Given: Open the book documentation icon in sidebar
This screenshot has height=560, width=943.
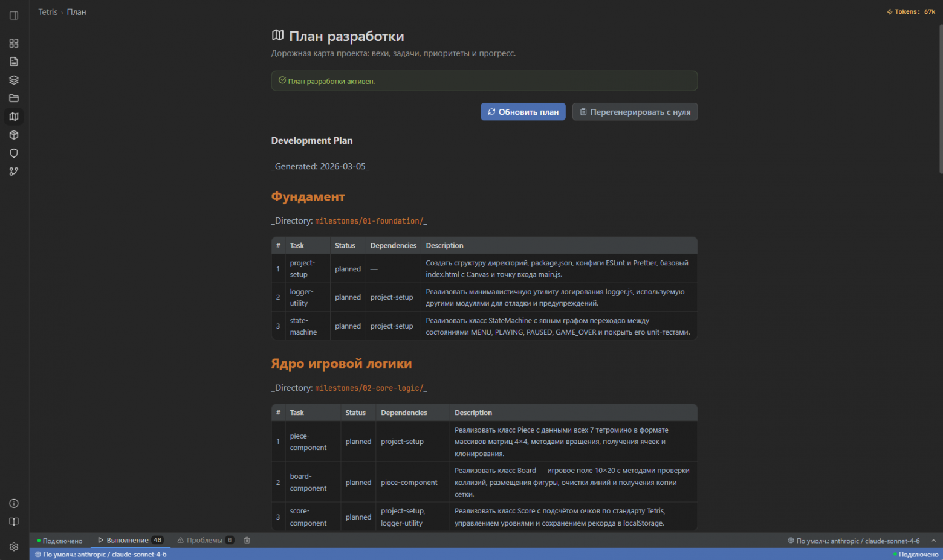Looking at the screenshot, I should [x=14, y=521].
